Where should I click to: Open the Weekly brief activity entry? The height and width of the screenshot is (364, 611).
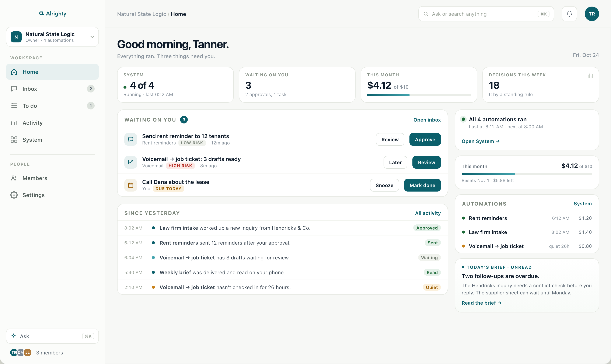(282, 272)
